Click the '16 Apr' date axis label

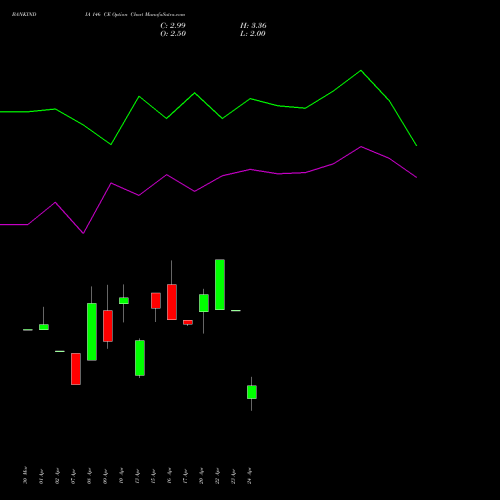(x=169, y=476)
